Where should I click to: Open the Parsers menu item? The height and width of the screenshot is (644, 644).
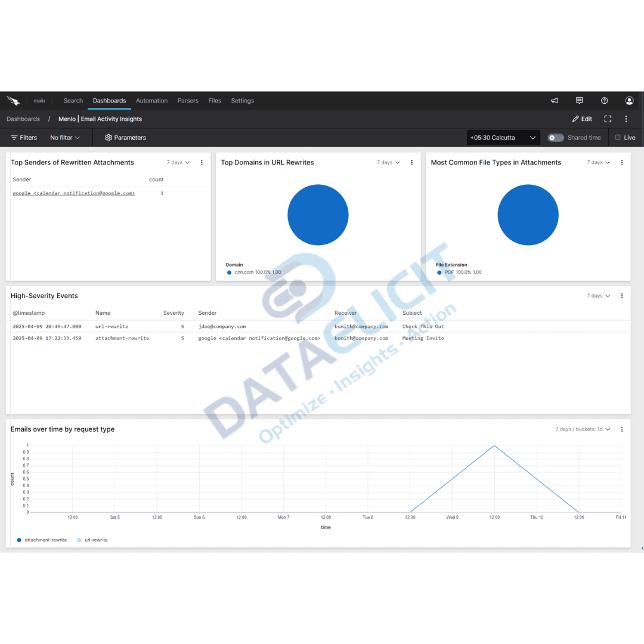[x=188, y=100]
